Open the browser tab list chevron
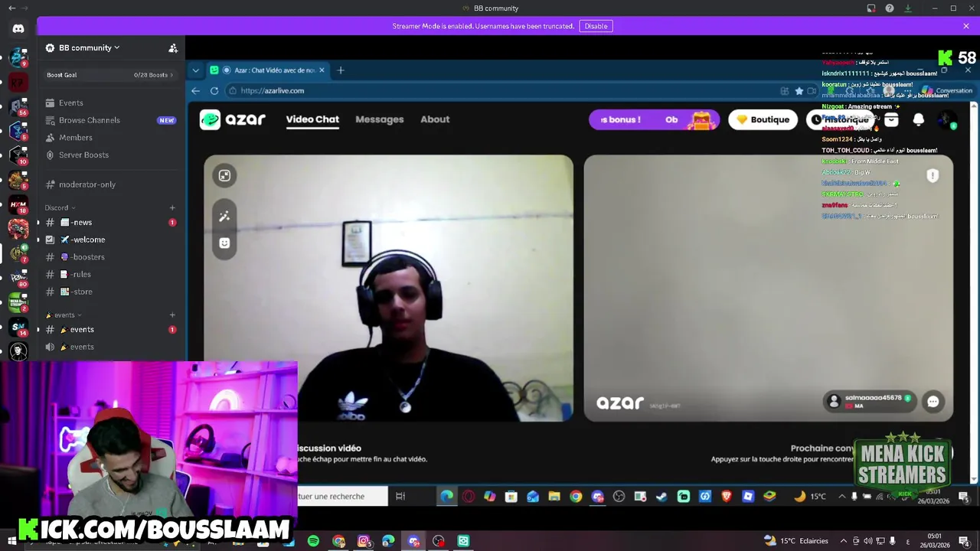 (195, 70)
